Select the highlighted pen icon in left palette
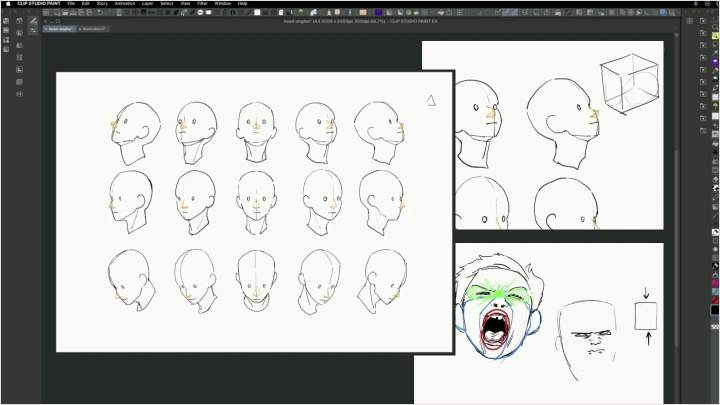Screen dimensions: 720x405 coord(33,21)
